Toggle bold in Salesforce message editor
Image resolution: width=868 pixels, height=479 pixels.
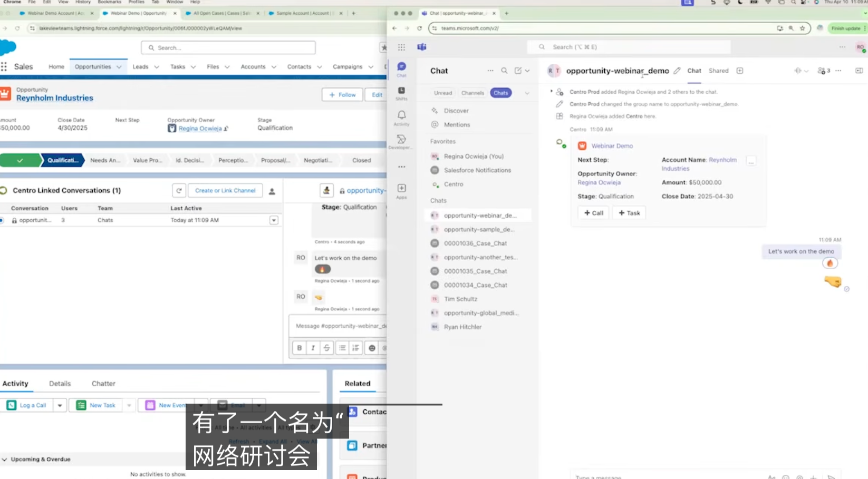pos(300,348)
